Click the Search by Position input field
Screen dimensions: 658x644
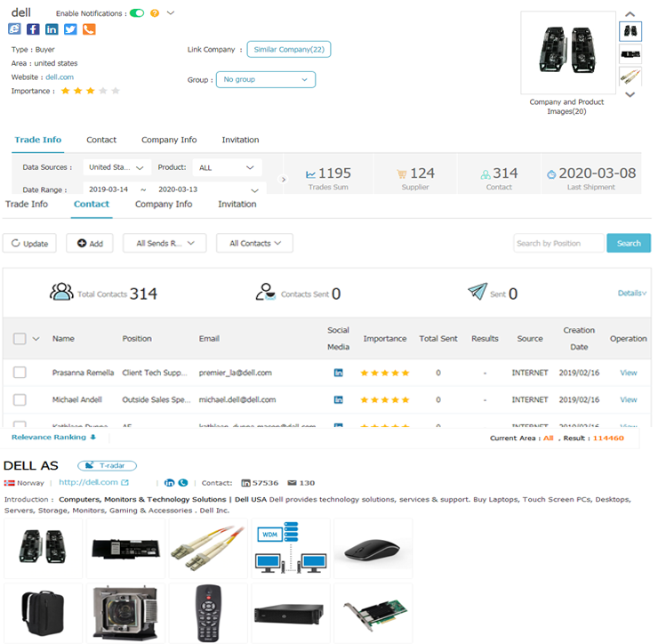tap(558, 243)
